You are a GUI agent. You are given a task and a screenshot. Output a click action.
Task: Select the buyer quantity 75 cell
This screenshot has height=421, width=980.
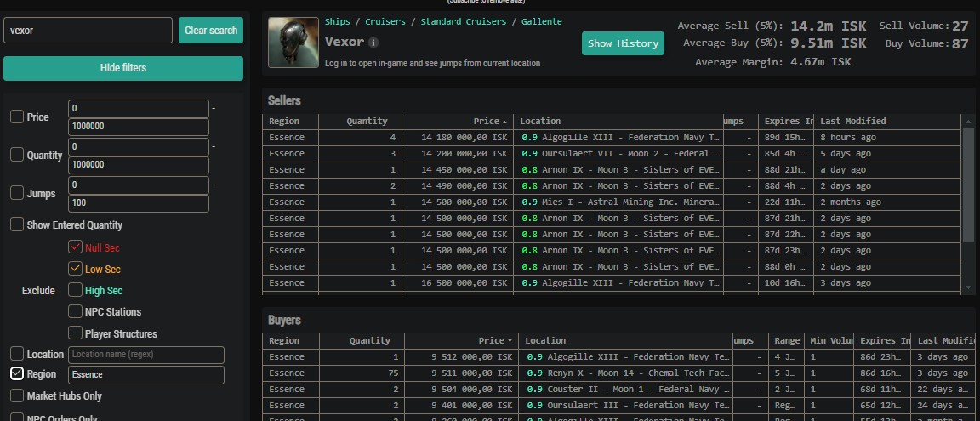point(362,373)
